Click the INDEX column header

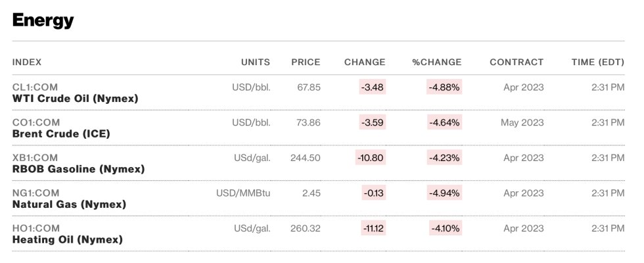tap(27, 62)
